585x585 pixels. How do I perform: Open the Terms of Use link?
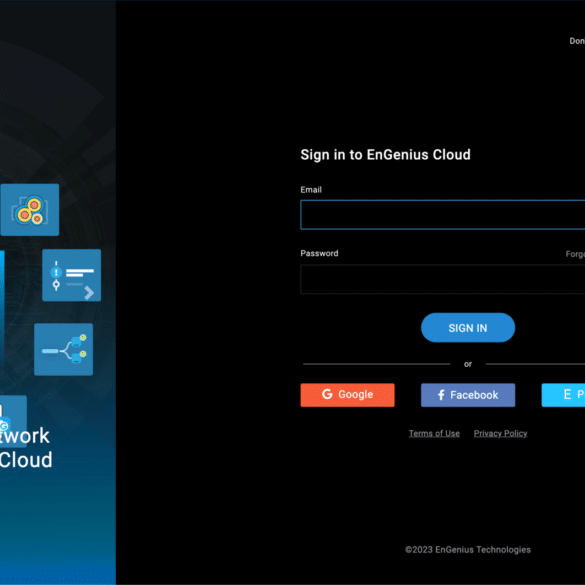[x=434, y=433]
